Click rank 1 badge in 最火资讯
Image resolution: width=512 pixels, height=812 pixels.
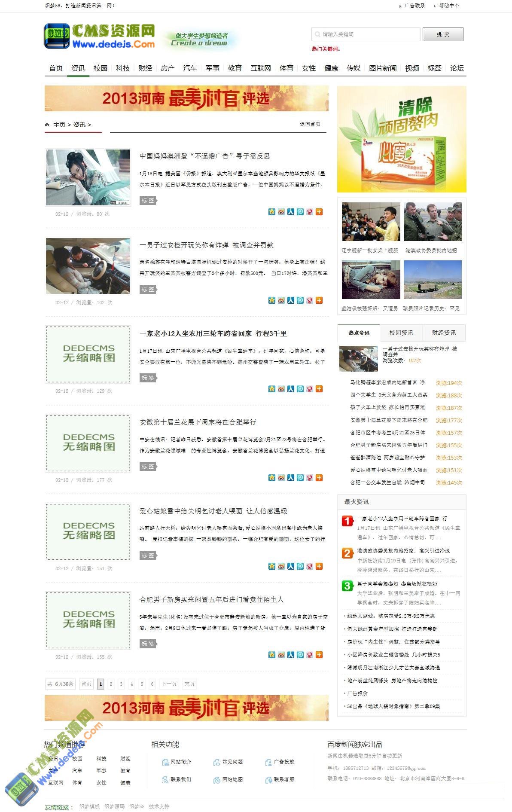click(x=347, y=521)
